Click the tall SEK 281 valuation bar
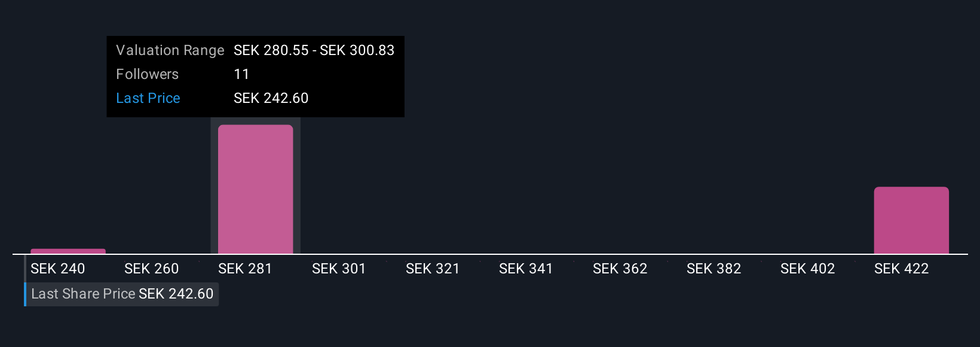Viewport: 980px width, 347px height. click(255, 189)
